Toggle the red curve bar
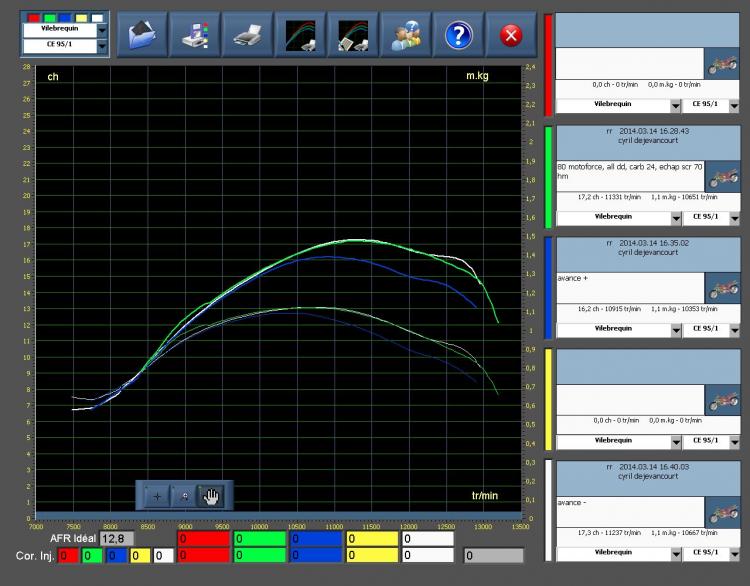The image size is (750, 586). pyautogui.click(x=549, y=64)
